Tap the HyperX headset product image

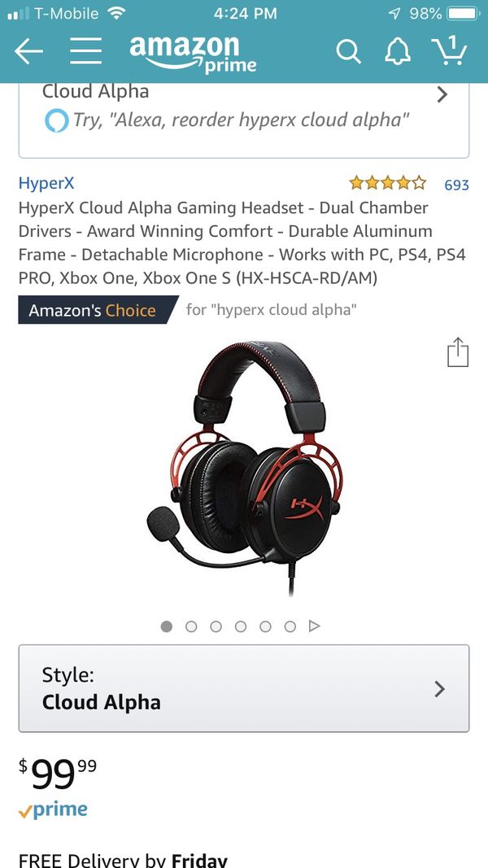[244, 469]
